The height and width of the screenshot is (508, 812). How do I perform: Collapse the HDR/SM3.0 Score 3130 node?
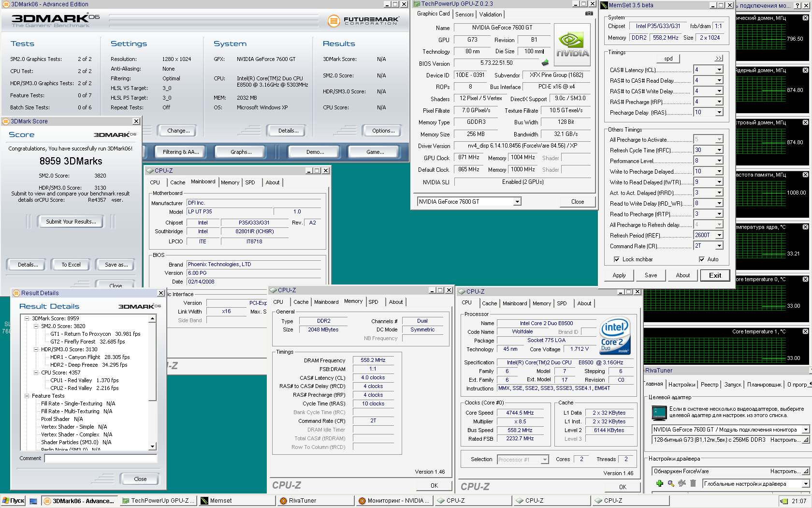[36, 349]
